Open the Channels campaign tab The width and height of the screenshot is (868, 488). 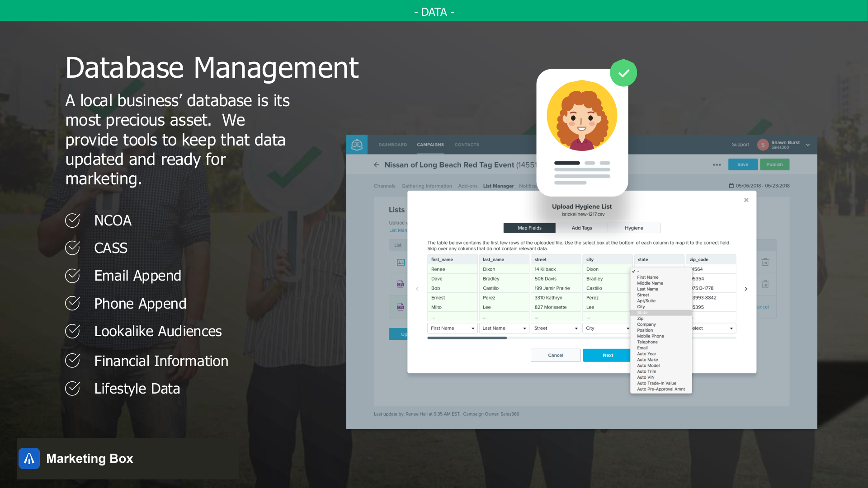(384, 186)
